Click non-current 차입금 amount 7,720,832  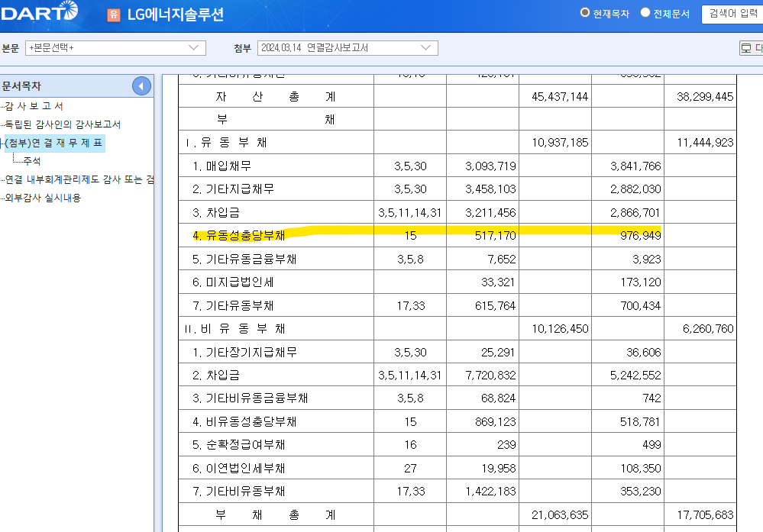(490, 376)
